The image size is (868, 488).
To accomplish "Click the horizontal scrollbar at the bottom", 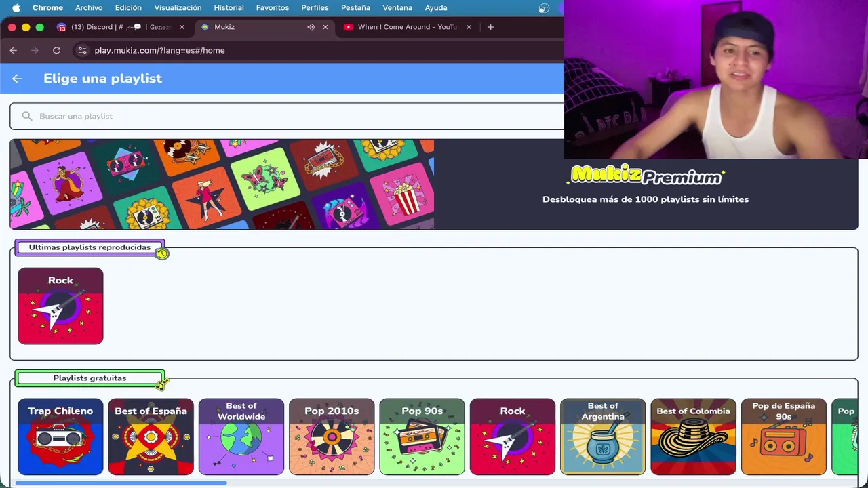I will [x=121, y=483].
